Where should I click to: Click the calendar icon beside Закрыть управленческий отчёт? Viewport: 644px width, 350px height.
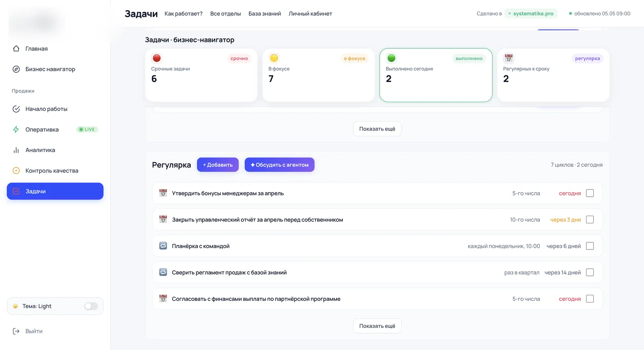[163, 220]
